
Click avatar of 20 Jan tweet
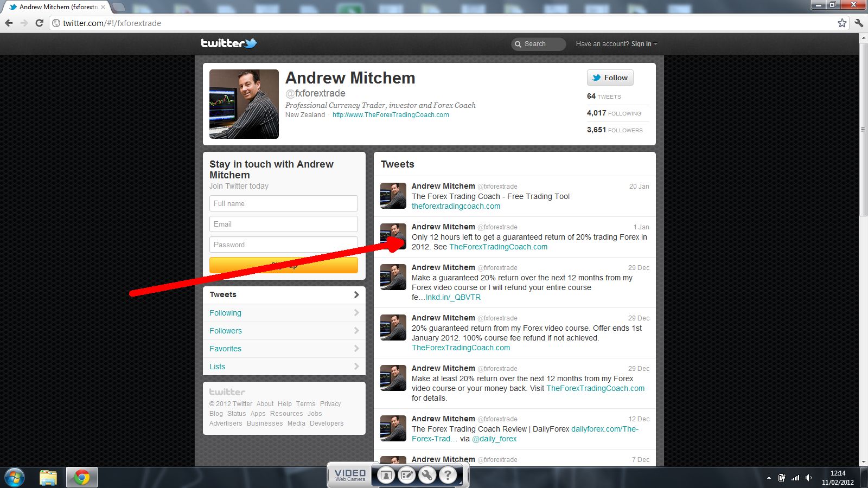pos(393,196)
